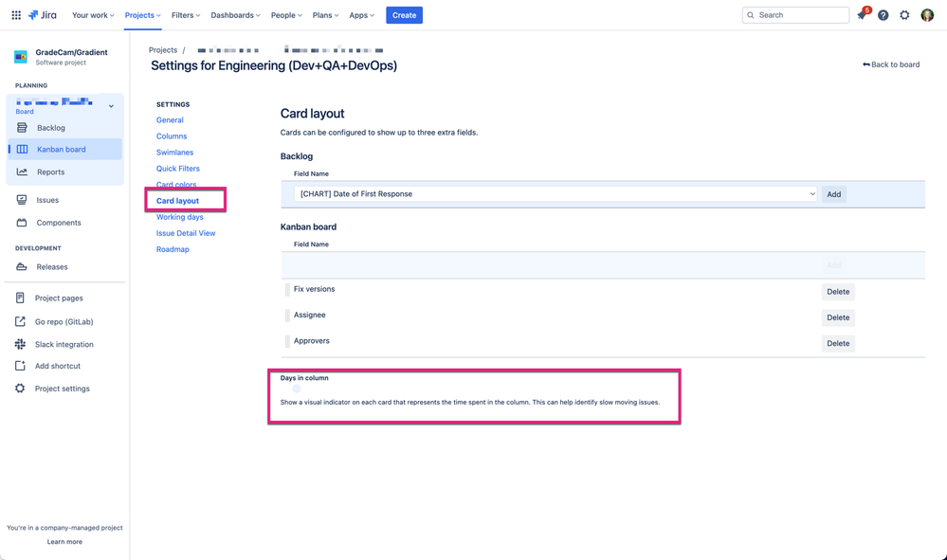Open the app switcher grid icon

tap(16, 15)
